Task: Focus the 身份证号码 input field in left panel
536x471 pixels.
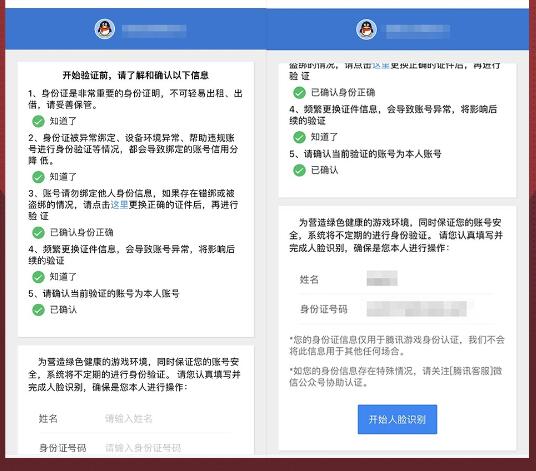Action: 168,447
